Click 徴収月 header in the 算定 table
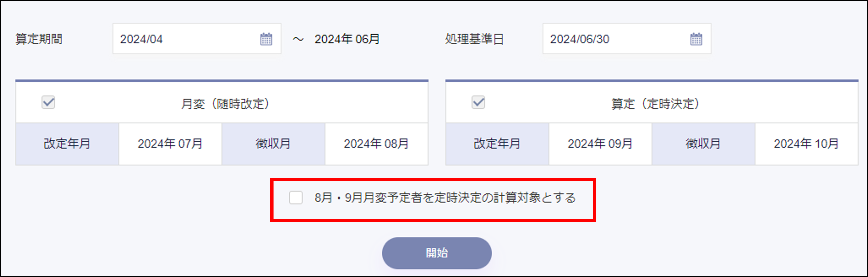The height and width of the screenshot is (277, 868). point(703,144)
